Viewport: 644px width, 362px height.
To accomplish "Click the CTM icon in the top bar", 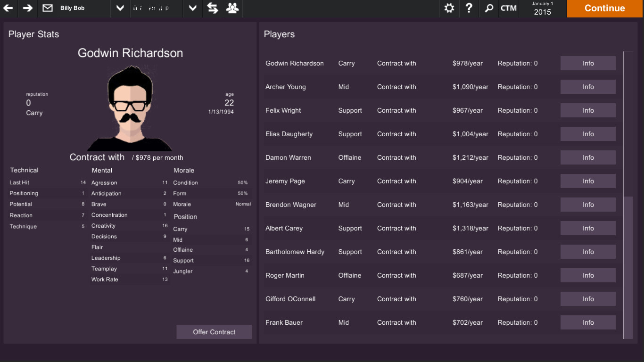I will point(509,8).
